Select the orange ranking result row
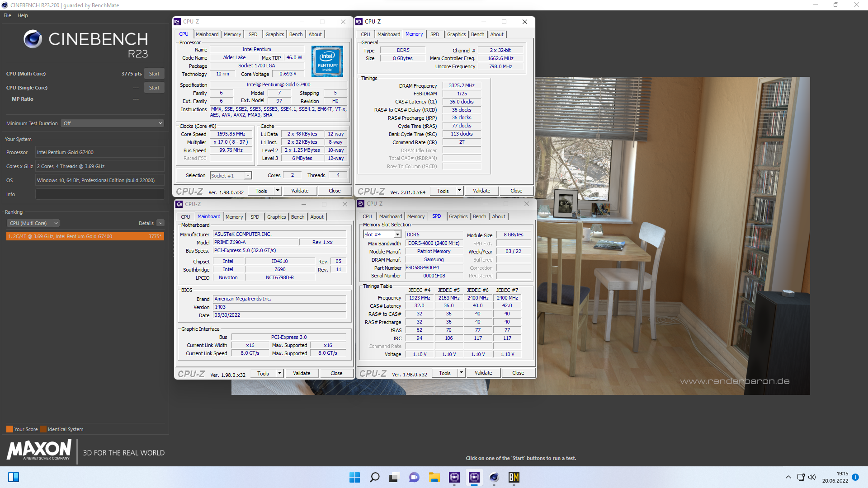 pyautogui.click(x=85, y=236)
